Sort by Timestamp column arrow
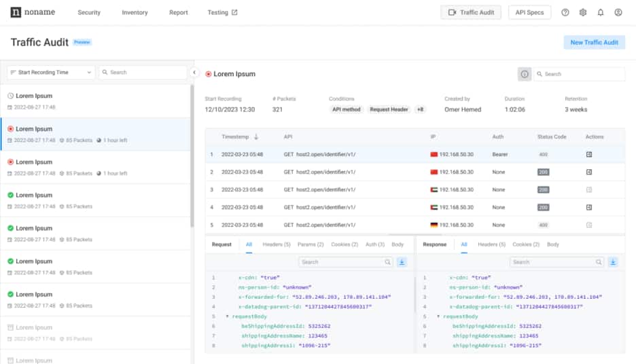 pos(255,137)
